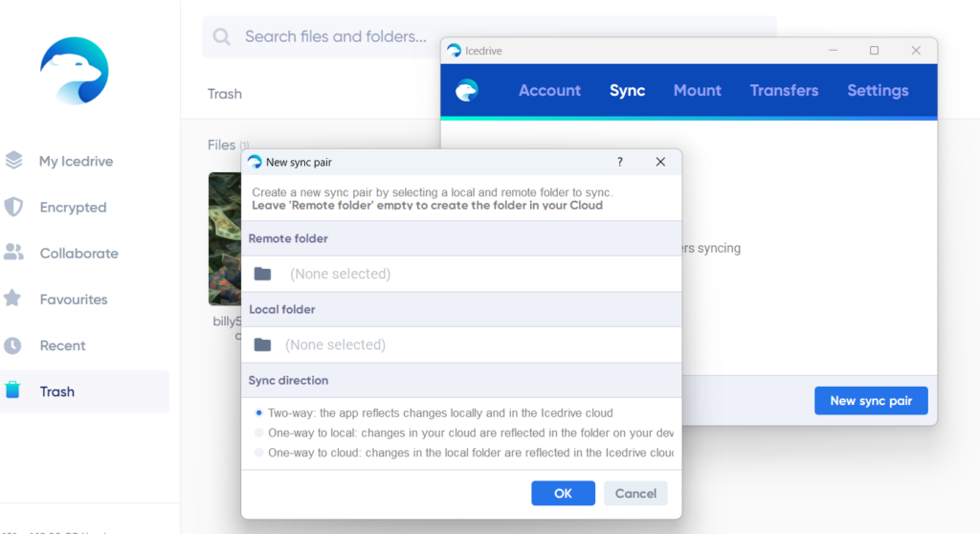The image size is (980, 534).
Task: Close the New sync pair dialog
Action: (660, 162)
